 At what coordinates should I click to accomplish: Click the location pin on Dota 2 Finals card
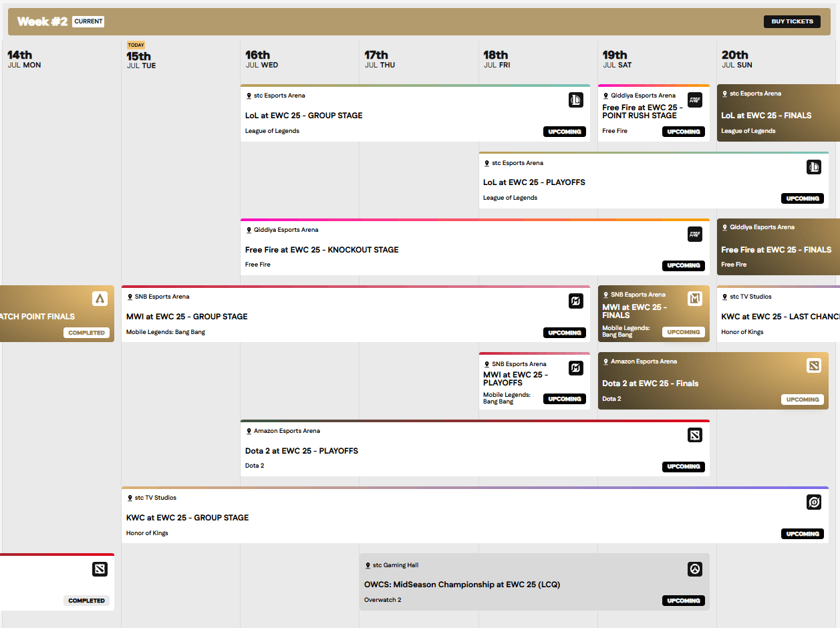coord(605,361)
